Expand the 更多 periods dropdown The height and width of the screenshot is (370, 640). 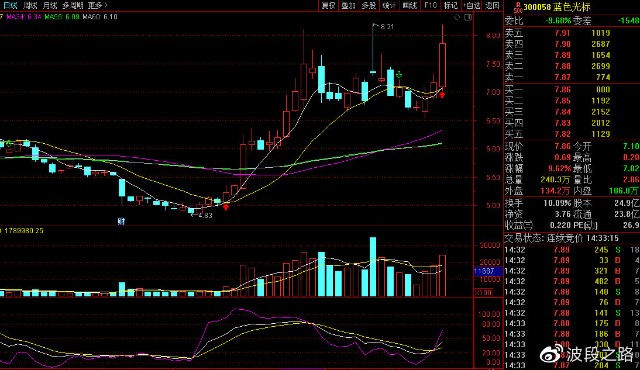point(98,5)
